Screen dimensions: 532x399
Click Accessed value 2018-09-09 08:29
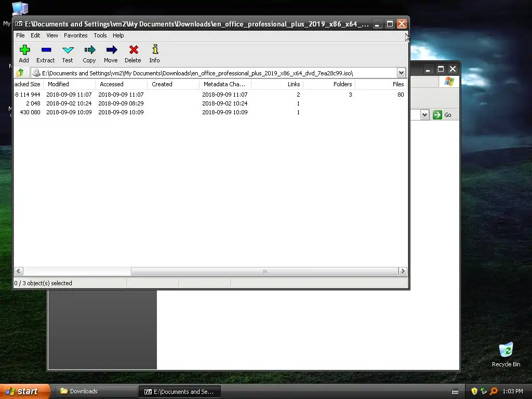121,103
